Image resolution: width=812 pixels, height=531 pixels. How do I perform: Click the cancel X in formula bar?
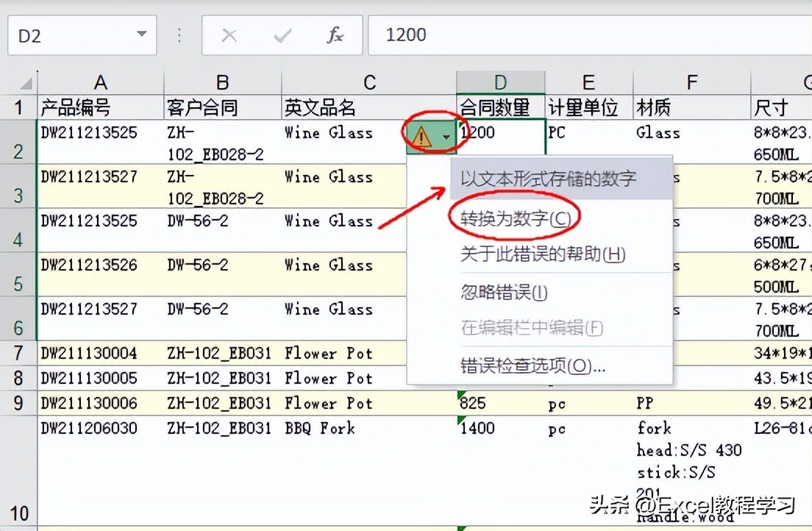click(x=229, y=35)
